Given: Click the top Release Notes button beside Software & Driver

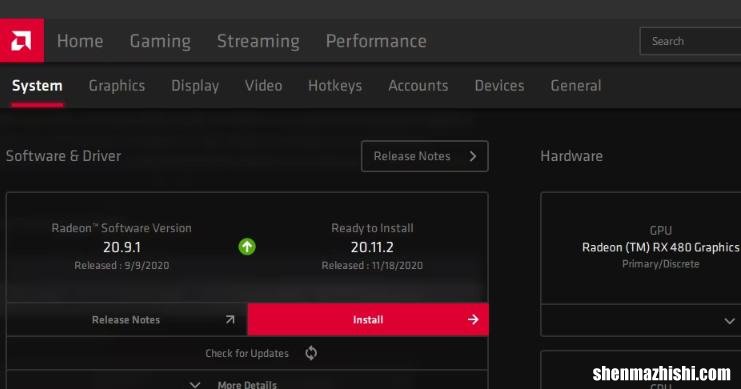Looking at the screenshot, I should point(425,156).
